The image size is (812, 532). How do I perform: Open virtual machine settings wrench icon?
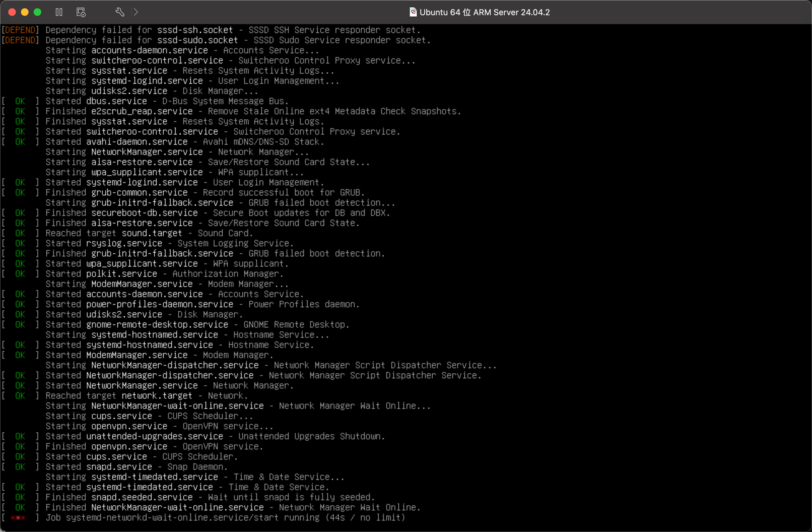pos(120,12)
